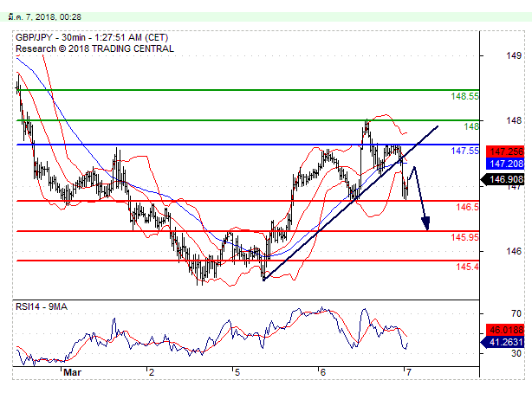Click the red 145.4 support label

coord(468,267)
